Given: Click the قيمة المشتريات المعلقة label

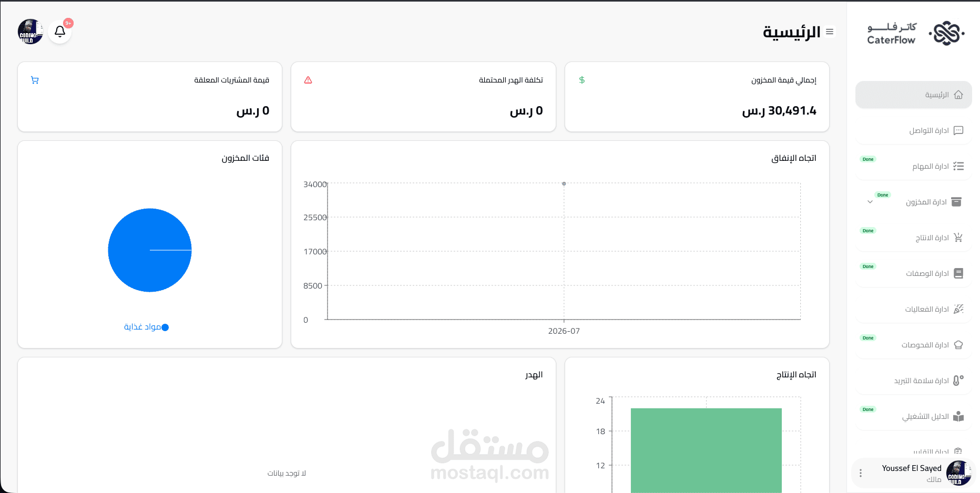Looking at the screenshot, I should coord(232,80).
